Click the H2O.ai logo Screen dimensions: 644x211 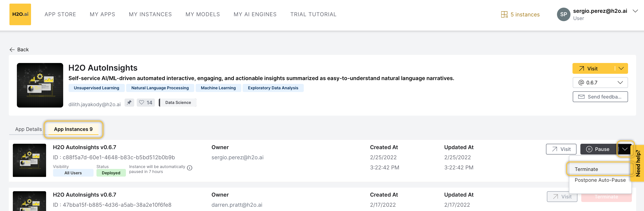point(20,14)
